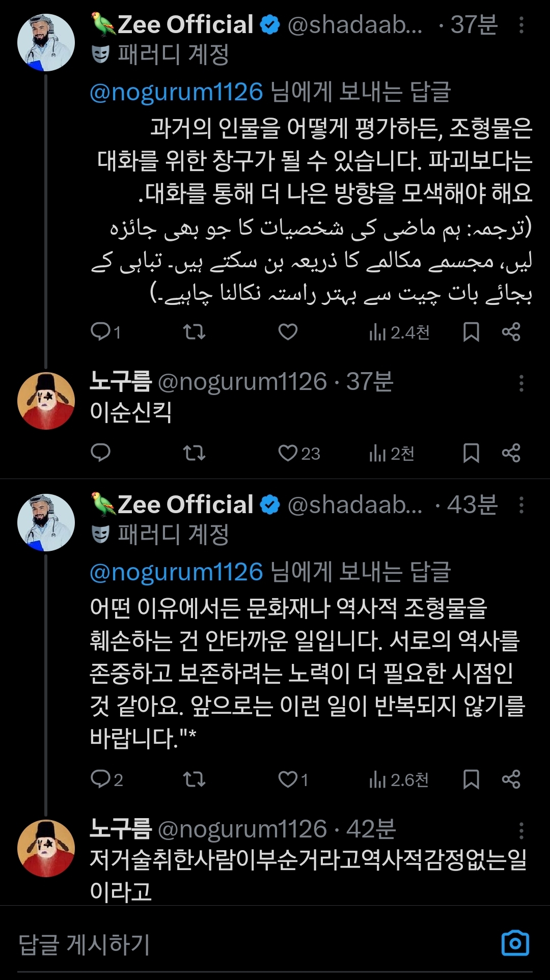Open Zee Official profile picture at top
This screenshot has width=550, height=980.
click(46, 43)
